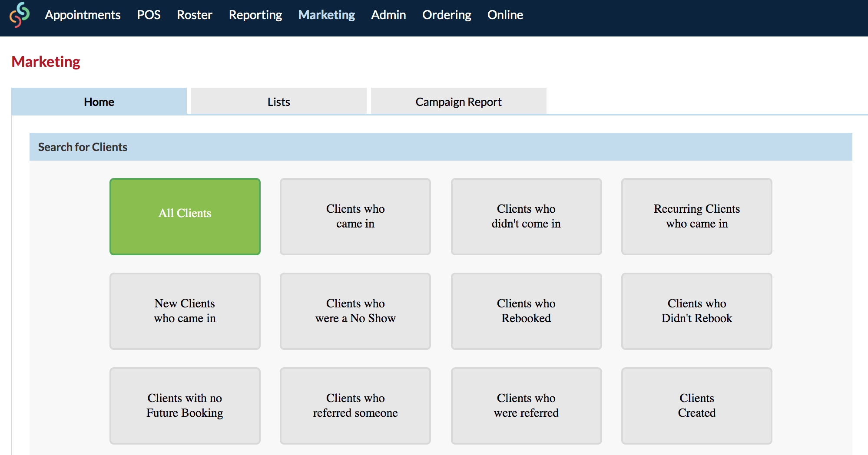
Task: Click the app logo icon
Action: click(20, 15)
